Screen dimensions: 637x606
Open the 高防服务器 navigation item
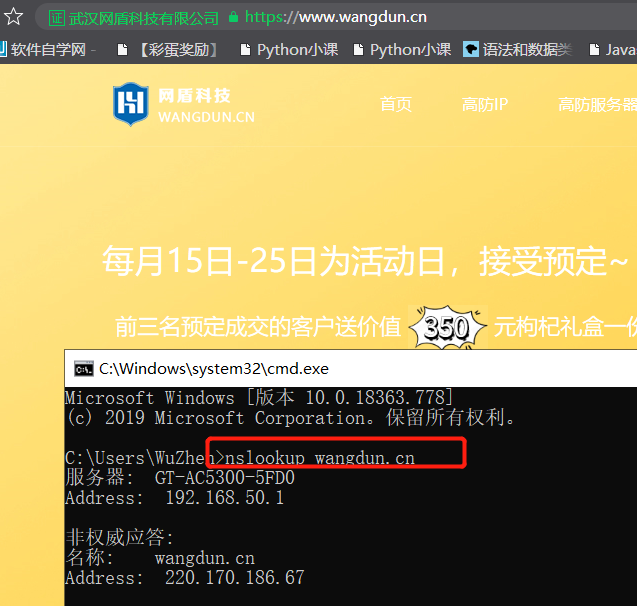597,104
